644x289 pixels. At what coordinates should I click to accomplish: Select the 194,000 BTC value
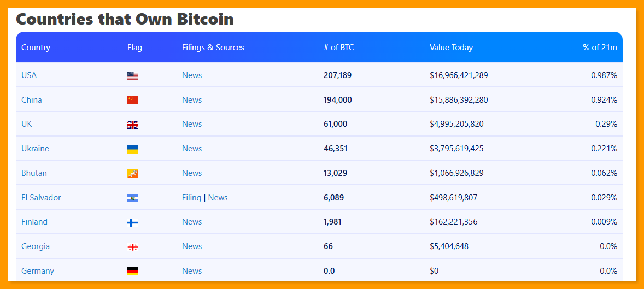[x=338, y=100]
